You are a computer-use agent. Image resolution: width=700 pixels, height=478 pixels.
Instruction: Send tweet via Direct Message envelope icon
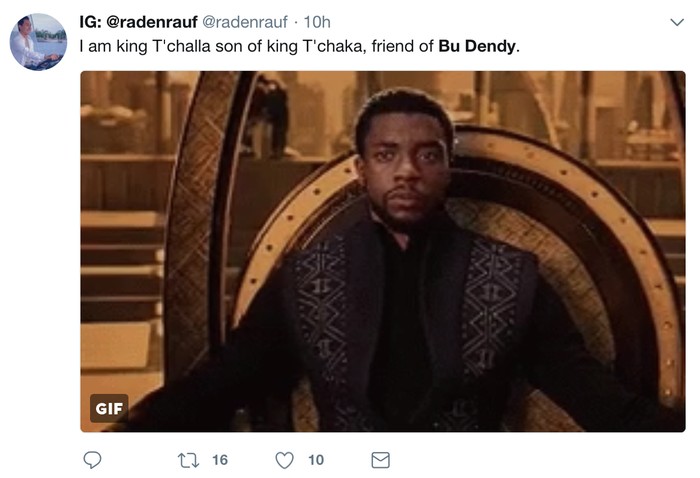tap(380, 460)
